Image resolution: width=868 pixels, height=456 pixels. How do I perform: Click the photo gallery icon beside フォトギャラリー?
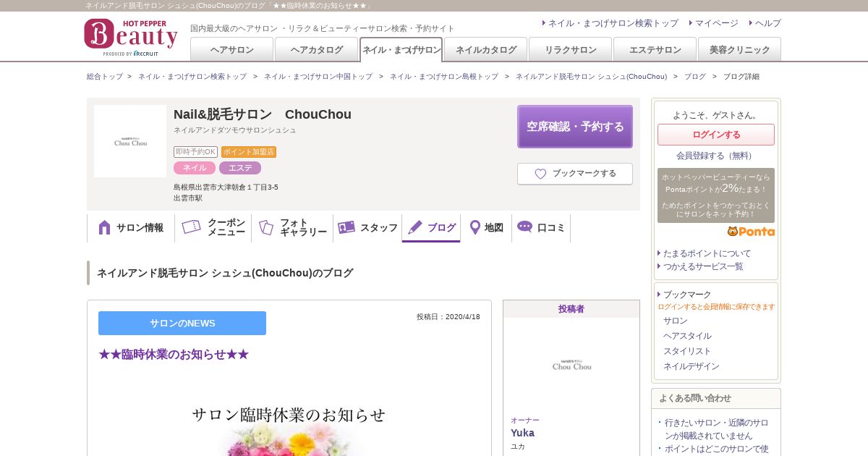tap(266, 227)
